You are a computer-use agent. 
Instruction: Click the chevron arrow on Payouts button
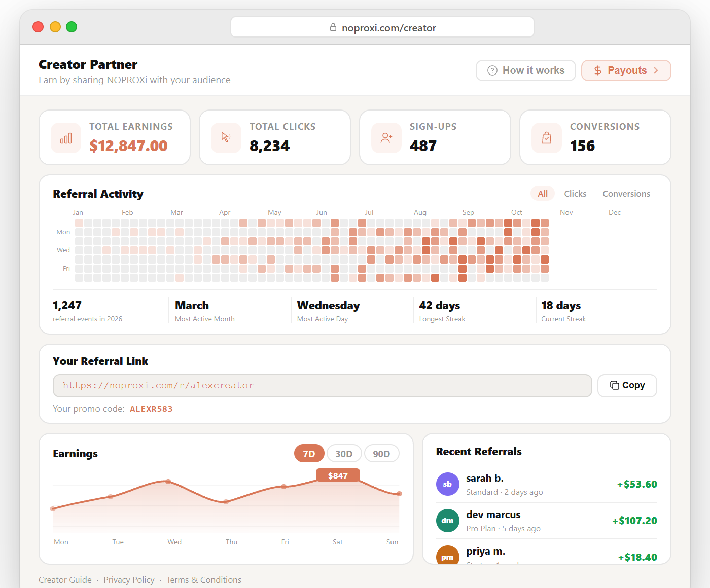coord(656,70)
